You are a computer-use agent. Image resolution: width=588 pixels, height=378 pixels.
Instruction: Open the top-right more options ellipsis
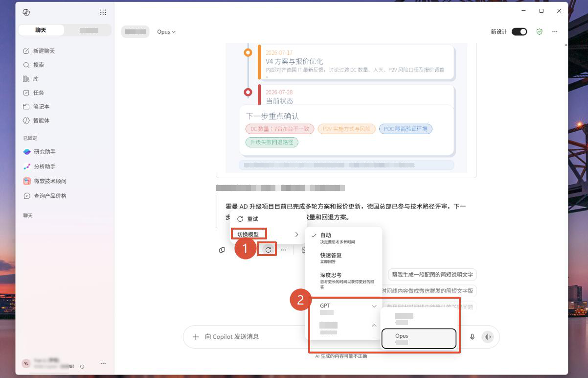coord(555,31)
